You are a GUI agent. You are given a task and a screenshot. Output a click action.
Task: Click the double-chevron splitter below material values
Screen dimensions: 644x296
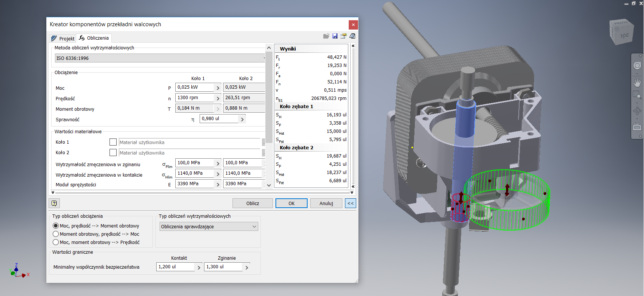coord(53,192)
